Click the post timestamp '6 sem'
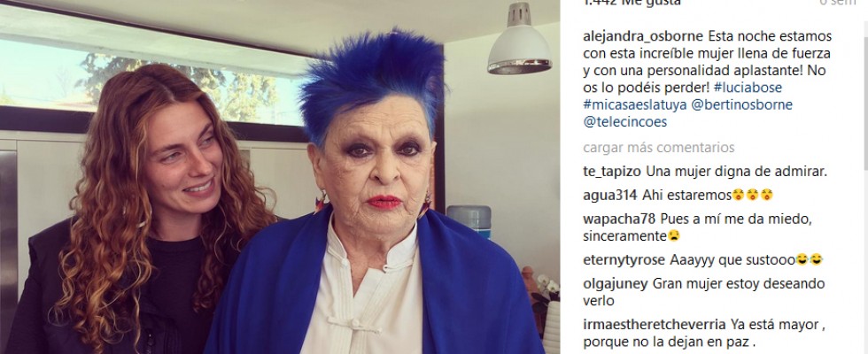The height and width of the screenshot is (354, 868). pyautogui.click(x=837, y=3)
